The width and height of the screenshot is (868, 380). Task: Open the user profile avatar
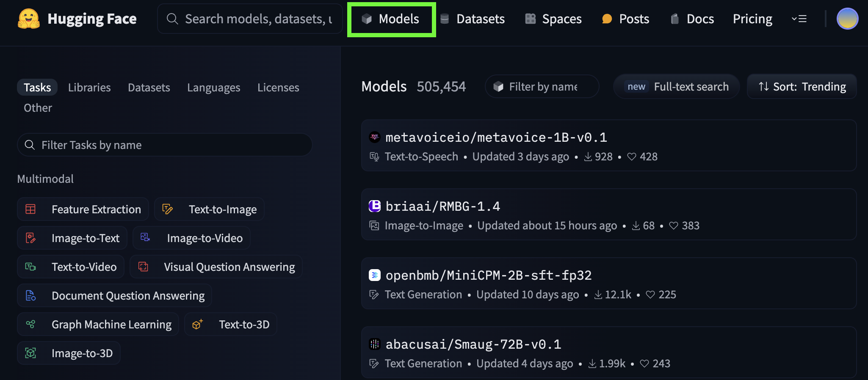tap(847, 19)
